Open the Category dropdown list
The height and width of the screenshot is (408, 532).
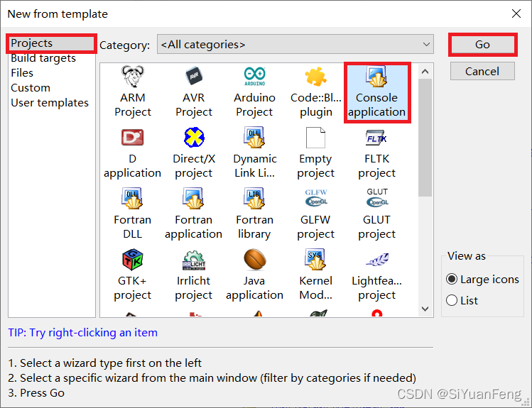[x=295, y=45]
